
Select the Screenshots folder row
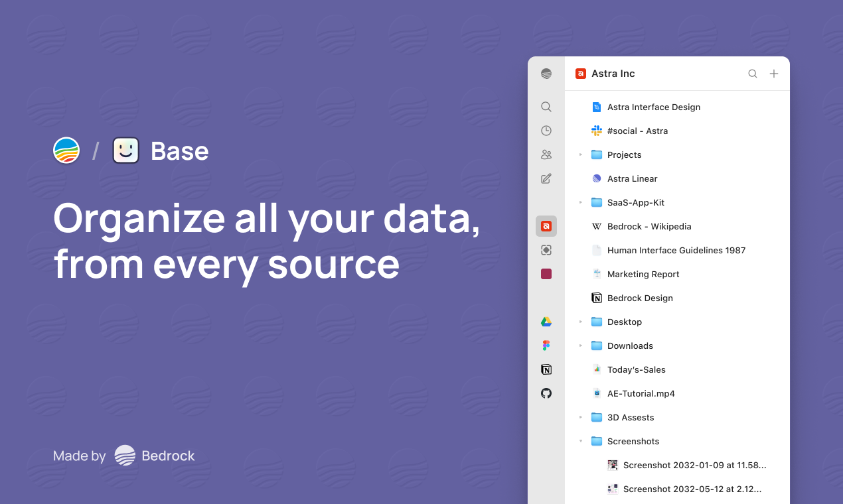pyautogui.click(x=677, y=441)
